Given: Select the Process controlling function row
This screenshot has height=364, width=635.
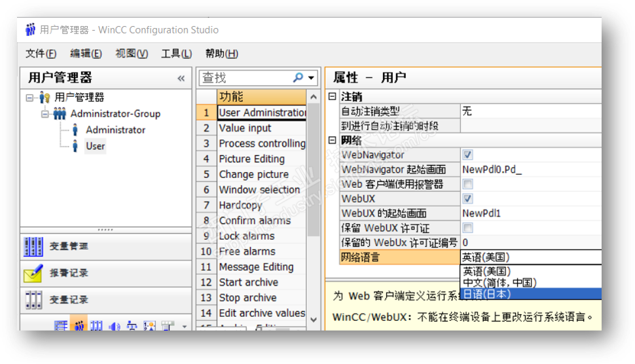Looking at the screenshot, I should coord(262,143).
